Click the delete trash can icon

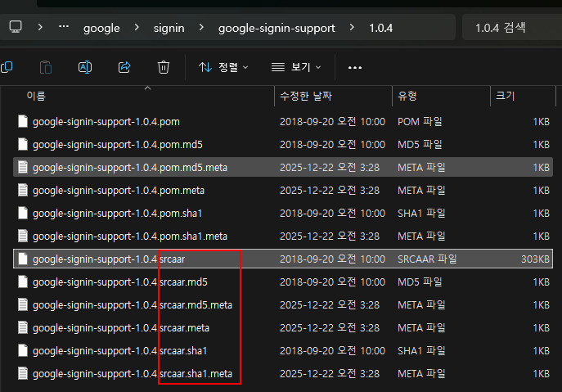[164, 67]
